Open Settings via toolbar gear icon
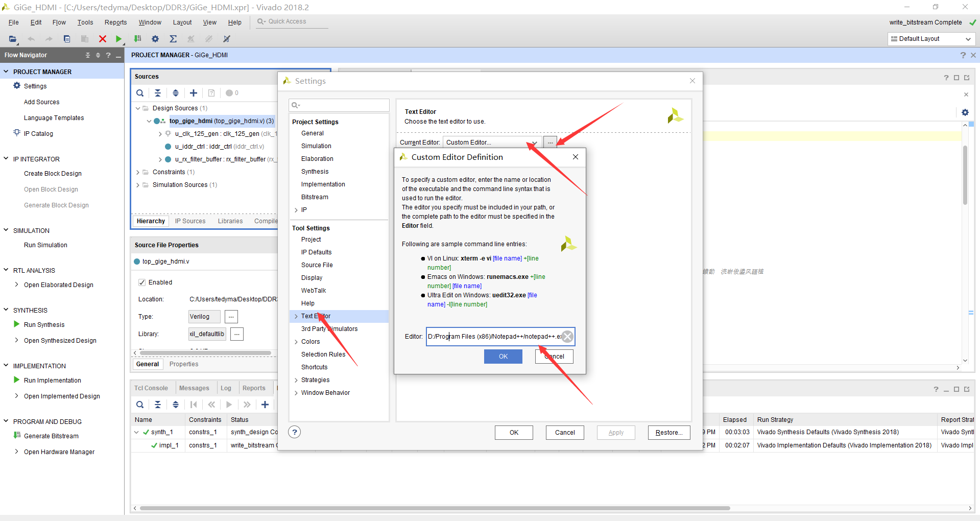The width and height of the screenshot is (980, 521). [155, 39]
